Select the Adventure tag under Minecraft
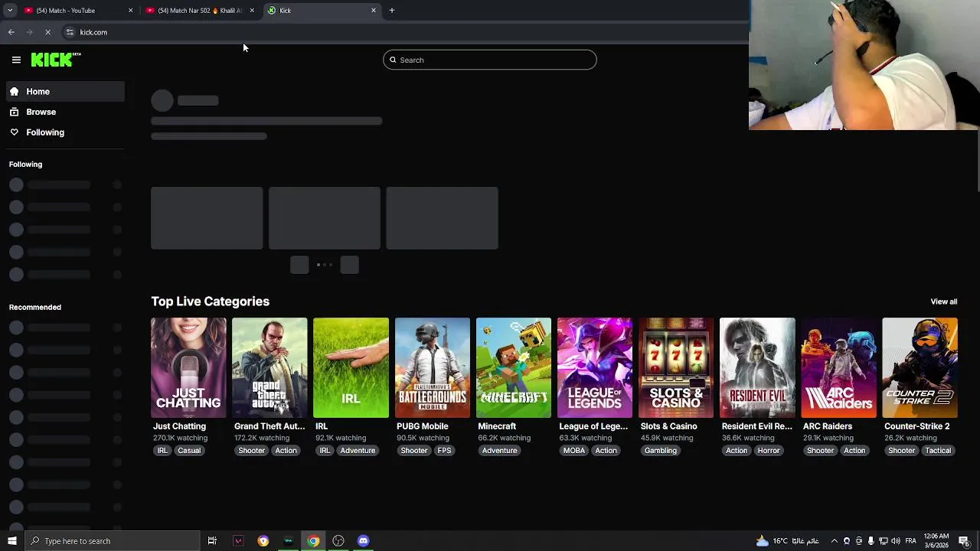The image size is (980, 551). pyautogui.click(x=499, y=451)
